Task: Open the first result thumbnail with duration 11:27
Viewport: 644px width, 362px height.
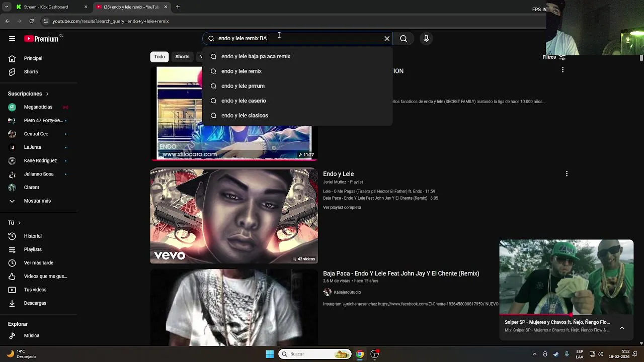Action: tap(234, 114)
